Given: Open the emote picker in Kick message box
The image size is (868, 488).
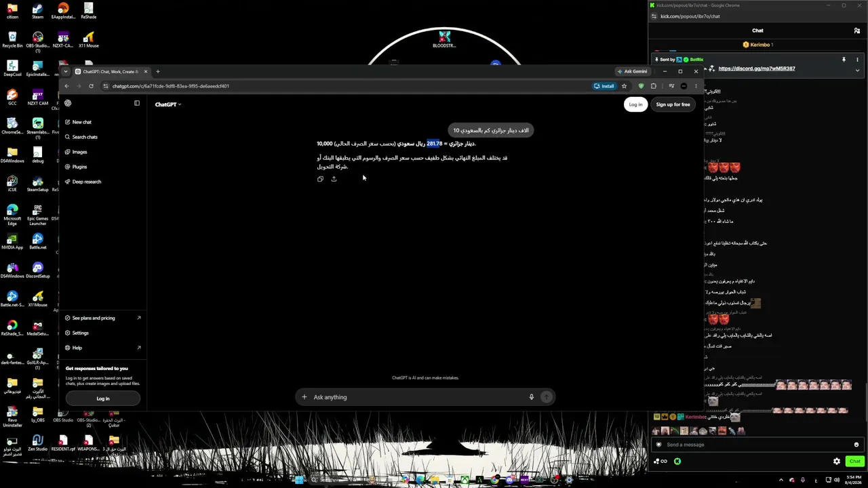Looking at the screenshot, I should [856, 445].
